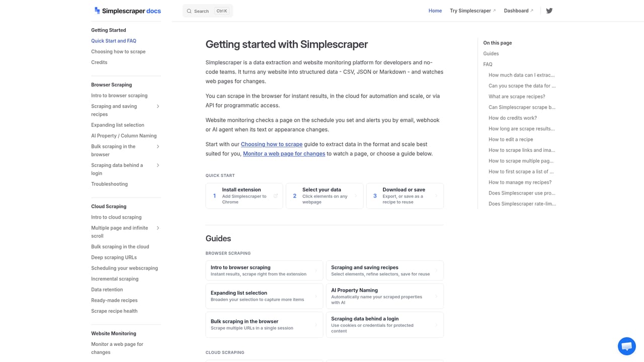The height and width of the screenshot is (362, 644).
Task: Jump to How do credits work? anchor
Action: click(513, 118)
